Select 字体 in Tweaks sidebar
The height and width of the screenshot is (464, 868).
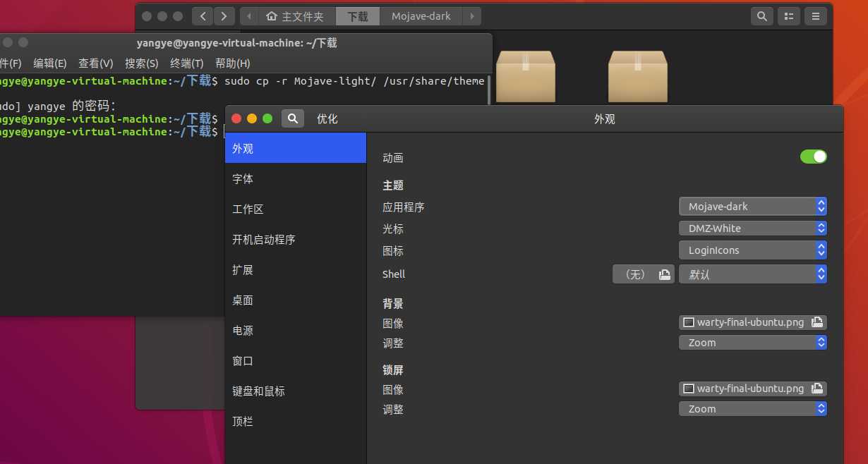pyautogui.click(x=296, y=178)
